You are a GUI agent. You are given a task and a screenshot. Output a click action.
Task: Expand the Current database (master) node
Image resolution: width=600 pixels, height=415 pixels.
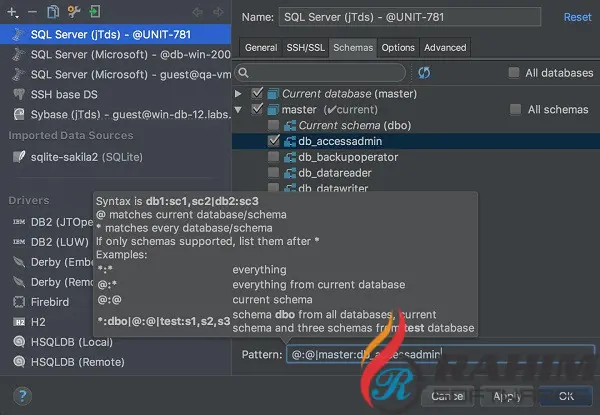[238, 93]
